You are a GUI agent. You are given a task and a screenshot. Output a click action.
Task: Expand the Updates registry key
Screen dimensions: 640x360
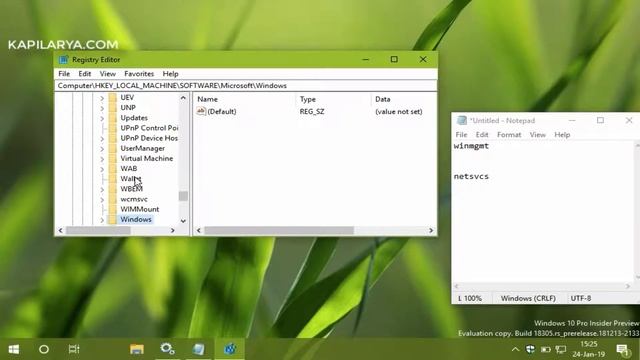pos(102,118)
